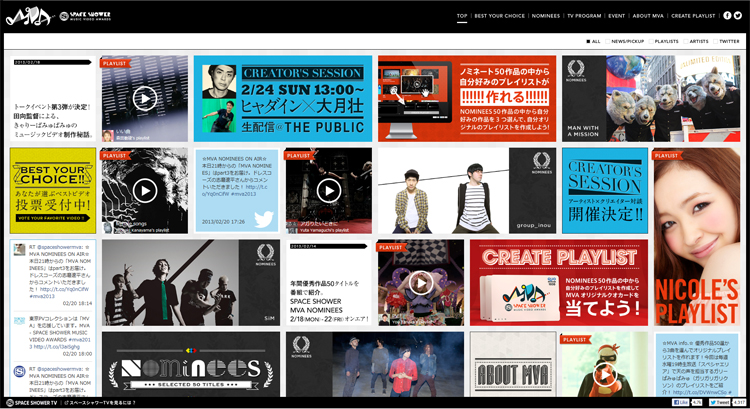Open the MVA Nominees On Air tweet tile
750x409 pixels.
pyautogui.click(x=237, y=191)
